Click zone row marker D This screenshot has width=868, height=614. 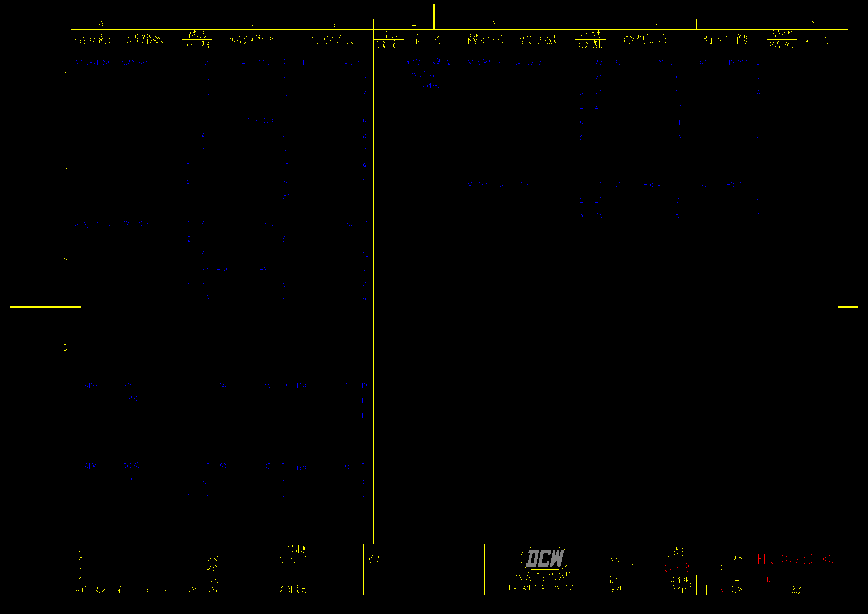(x=65, y=348)
